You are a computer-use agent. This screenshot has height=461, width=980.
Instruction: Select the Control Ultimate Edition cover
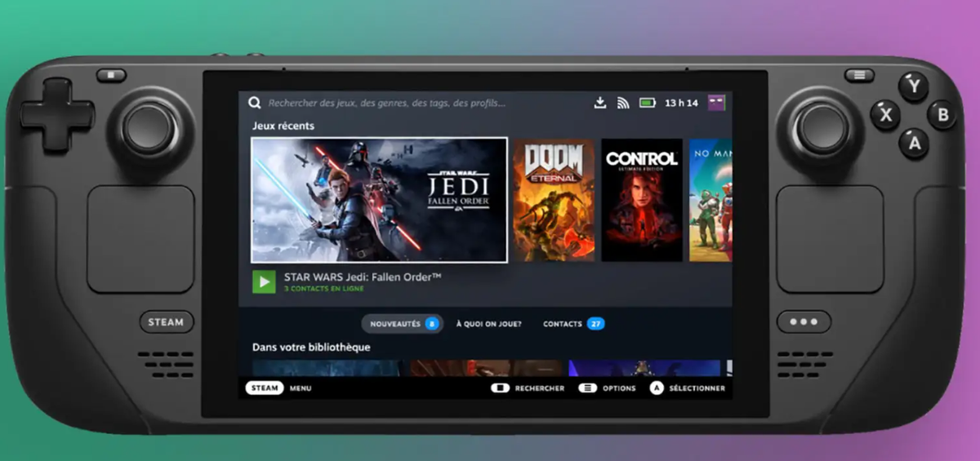(642, 200)
